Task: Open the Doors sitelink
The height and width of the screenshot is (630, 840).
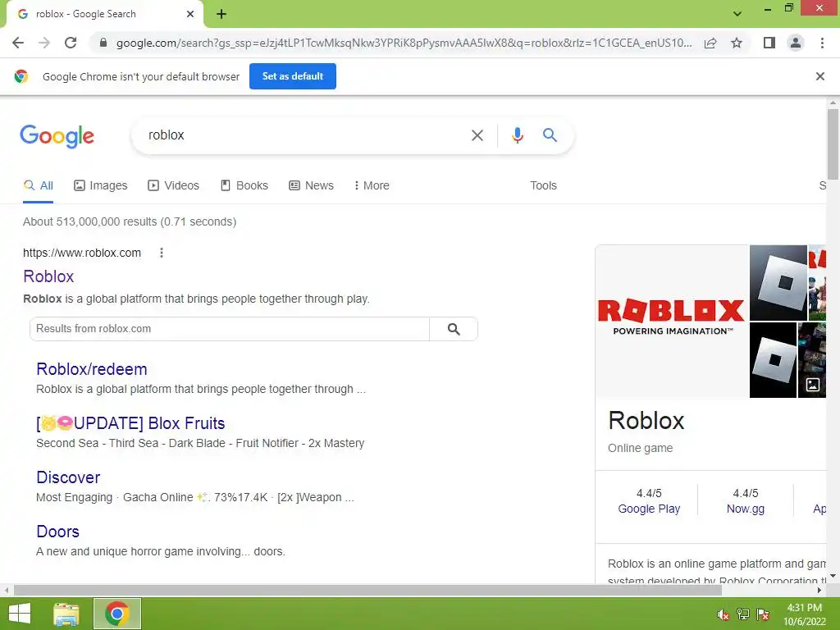Action: [x=57, y=532]
